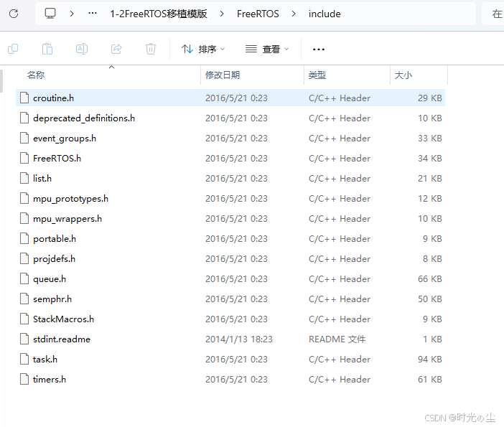Open the 查看 view dropdown
504x427 pixels.
click(267, 49)
